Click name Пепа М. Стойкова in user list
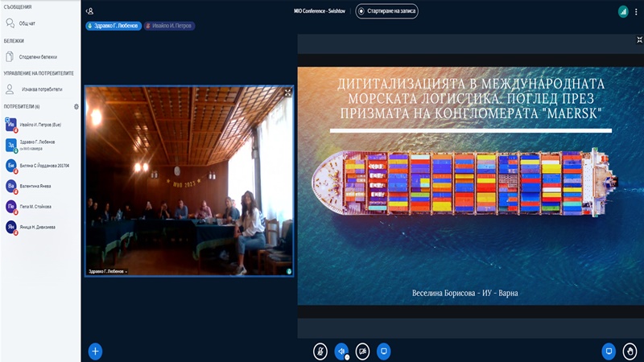This screenshot has width=644, height=362. click(x=35, y=207)
